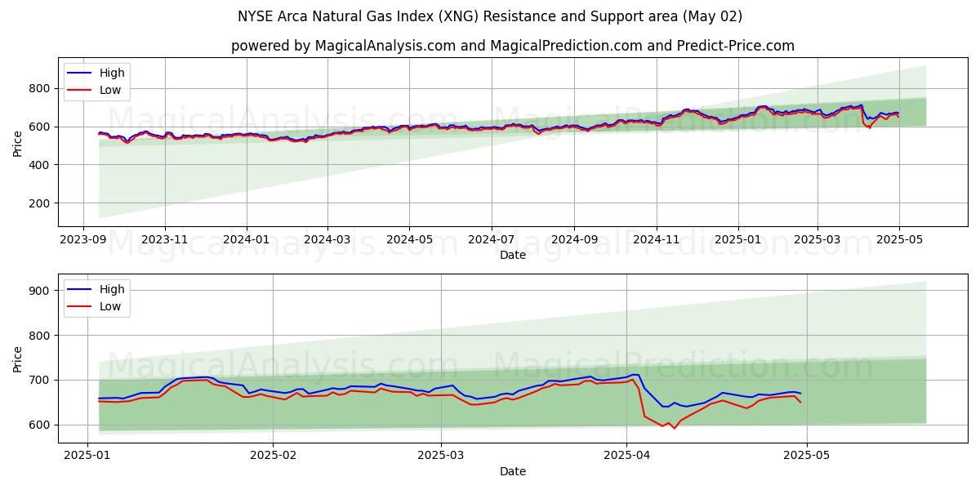Click the '2024-03' axis tick label
Viewport: 980px width, 490px height.
click(327, 240)
